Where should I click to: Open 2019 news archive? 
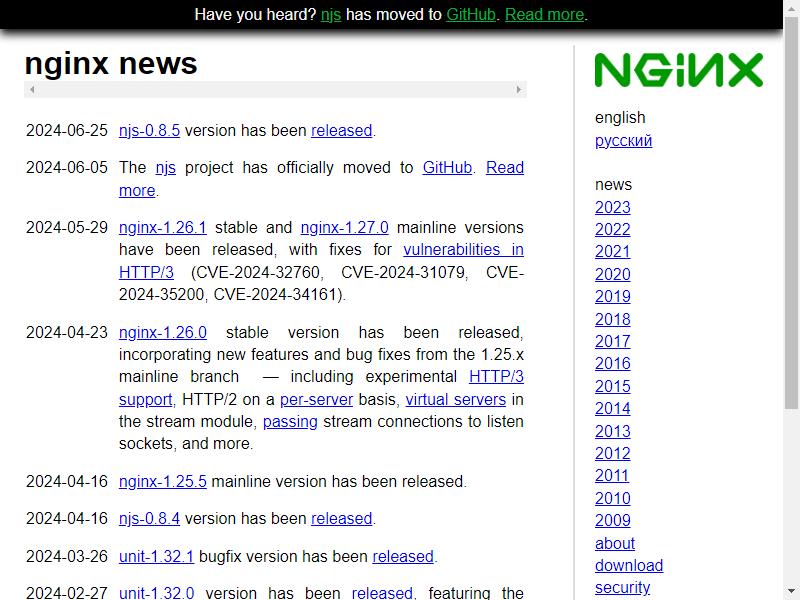(612, 296)
